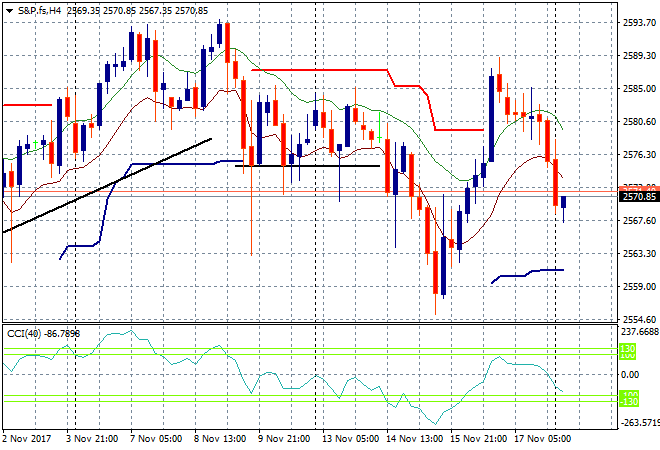Click the 237.6688 CCI scale maximum
This screenshot has width=660, height=450.
(639, 332)
